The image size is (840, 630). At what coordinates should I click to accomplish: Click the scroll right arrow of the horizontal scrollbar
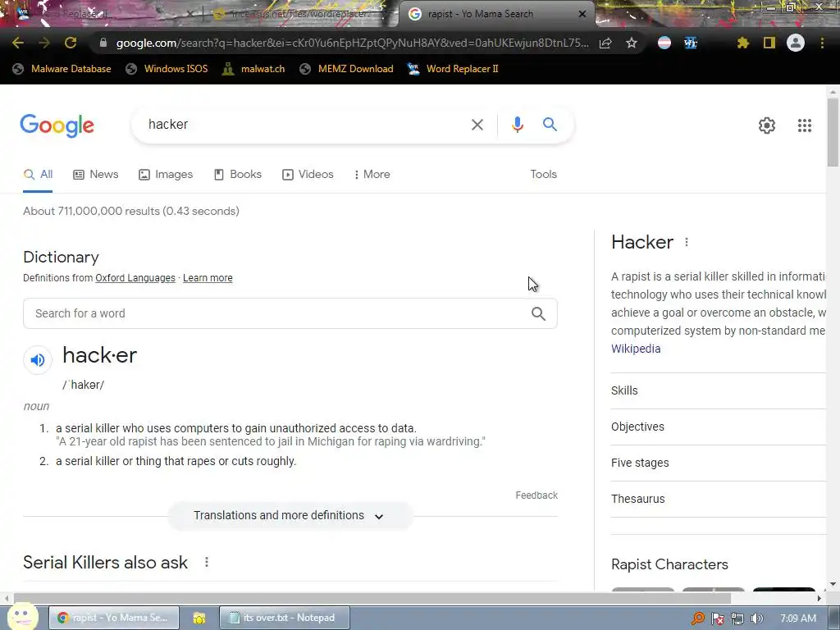(x=819, y=598)
